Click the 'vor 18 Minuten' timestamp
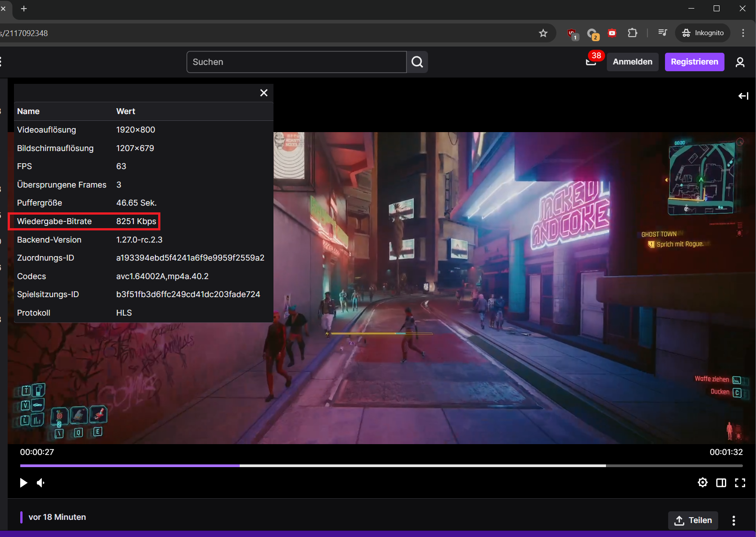Viewport: 756px width, 537px height. pos(57,517)
